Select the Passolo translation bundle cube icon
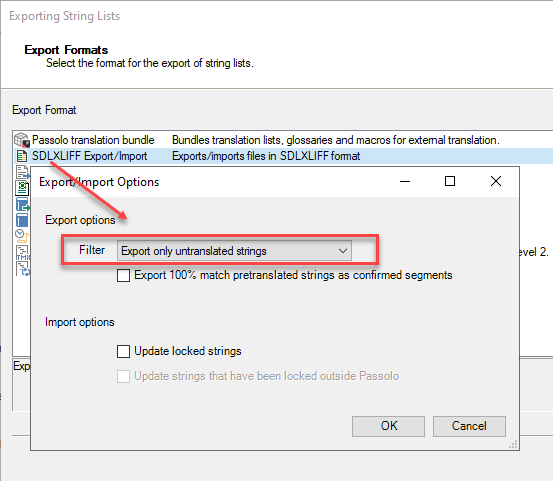This screenshot has width=553, height=481. (x=22, y=140)
